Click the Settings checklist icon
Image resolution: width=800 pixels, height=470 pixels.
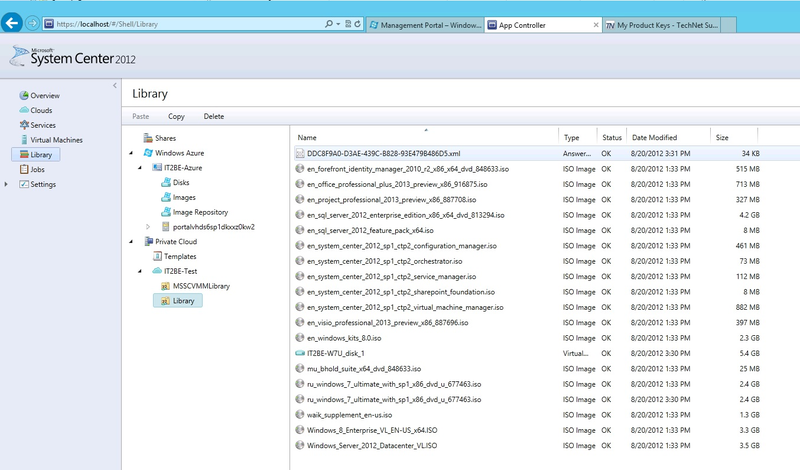coord(24,184)
